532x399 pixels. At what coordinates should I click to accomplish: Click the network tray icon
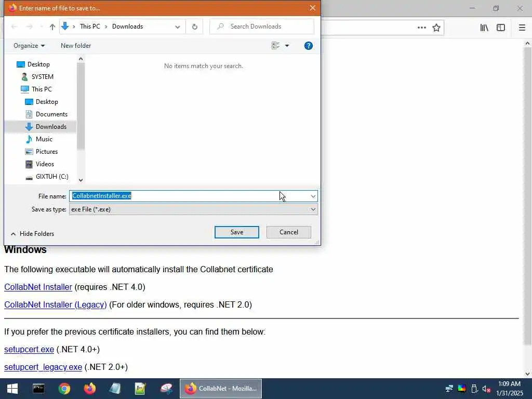click(449, 389)
